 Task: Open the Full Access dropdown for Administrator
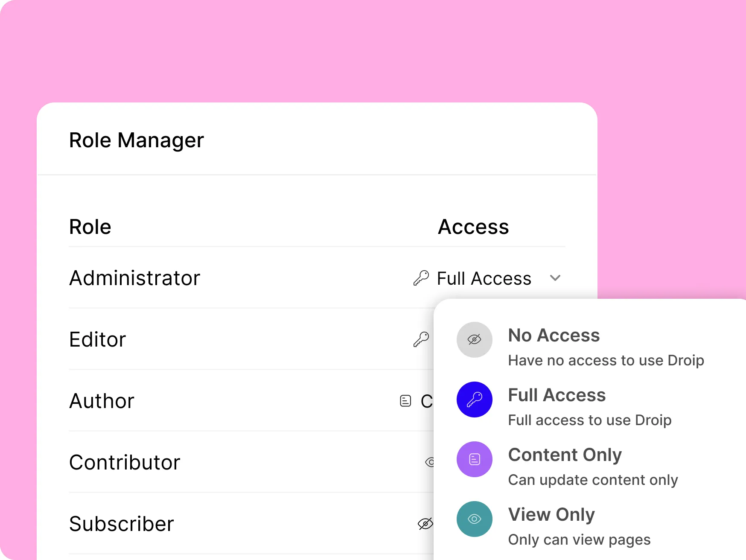(484, 278)
